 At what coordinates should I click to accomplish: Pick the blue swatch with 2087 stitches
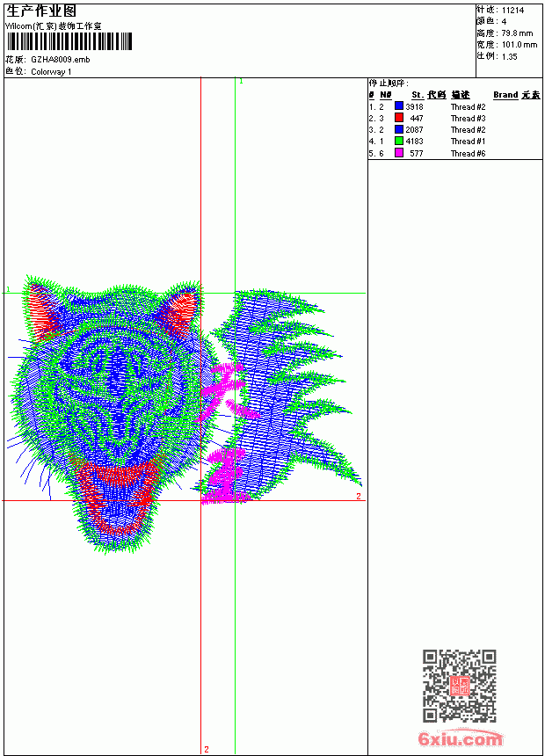tap(399, 129)
